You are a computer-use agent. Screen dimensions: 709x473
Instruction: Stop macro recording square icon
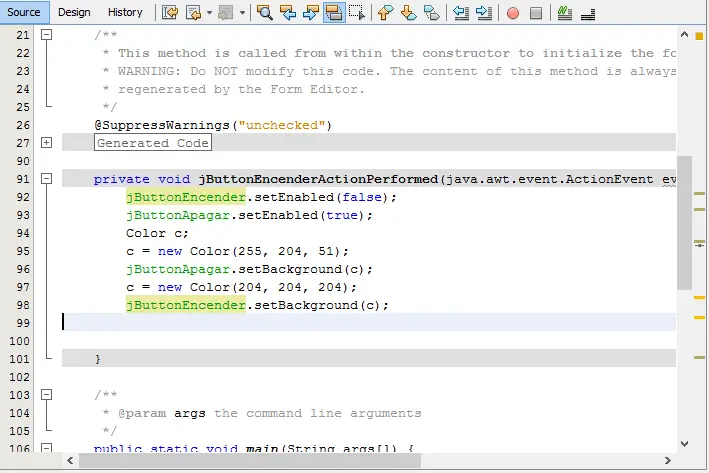[x=536, y=13]
